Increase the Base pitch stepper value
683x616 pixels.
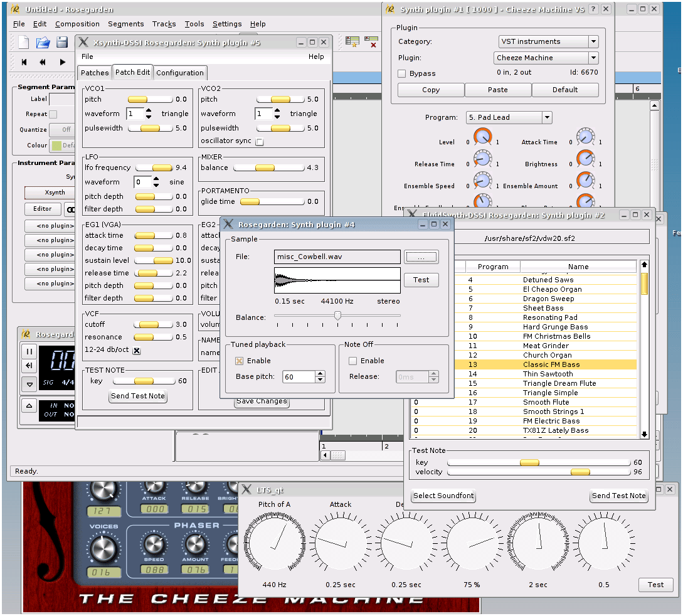coord(320,374)
